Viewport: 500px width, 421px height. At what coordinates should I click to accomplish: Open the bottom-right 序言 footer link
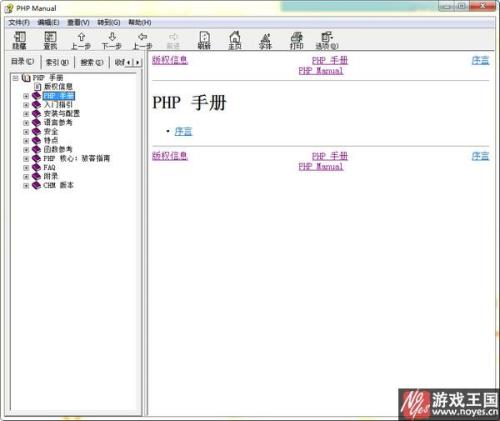[481, 156]
